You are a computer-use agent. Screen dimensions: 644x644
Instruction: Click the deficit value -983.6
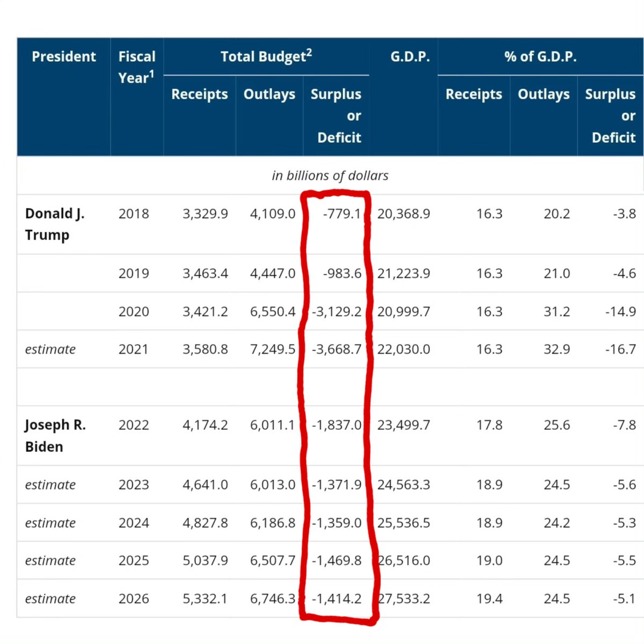(342, 273)
